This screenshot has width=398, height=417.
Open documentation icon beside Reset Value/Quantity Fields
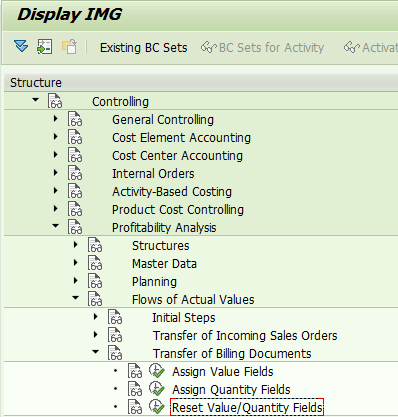135,407
